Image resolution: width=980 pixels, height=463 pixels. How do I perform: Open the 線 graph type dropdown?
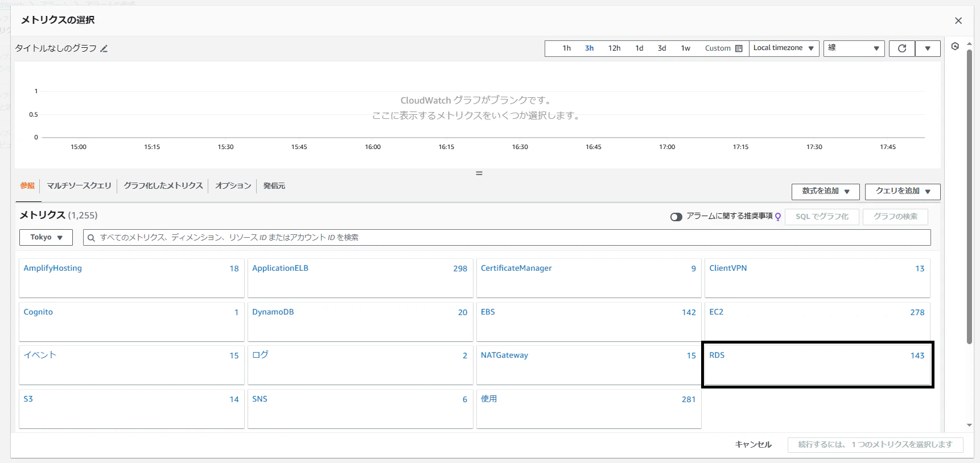854,48
